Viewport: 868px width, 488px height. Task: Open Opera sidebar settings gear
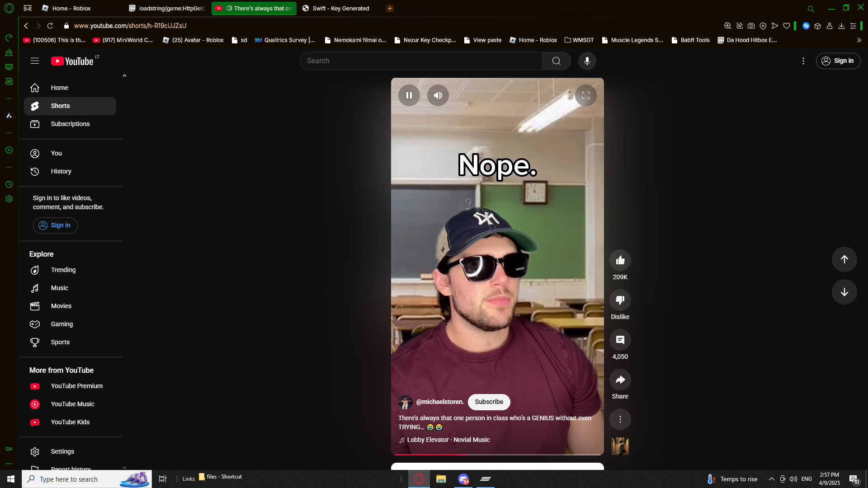point(9,199)
